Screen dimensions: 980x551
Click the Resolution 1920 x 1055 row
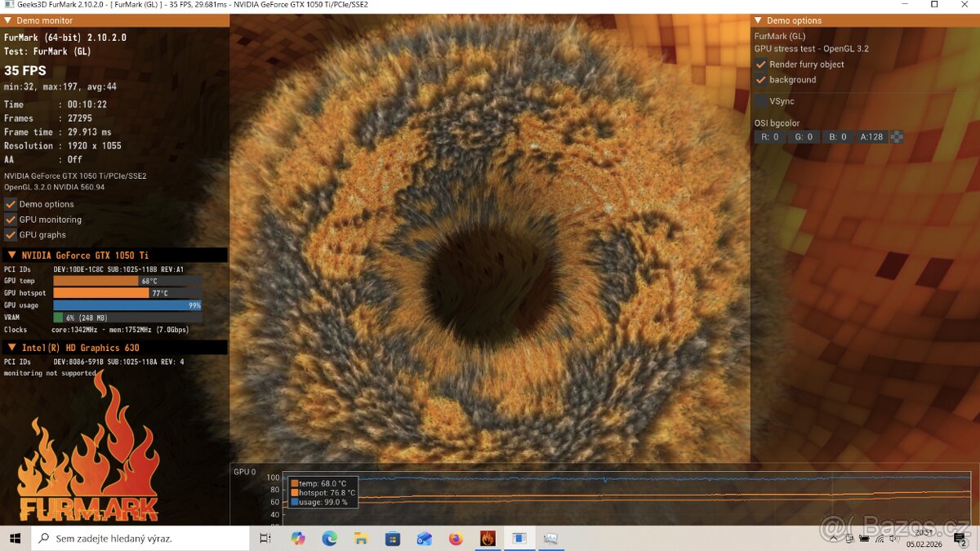63,146
